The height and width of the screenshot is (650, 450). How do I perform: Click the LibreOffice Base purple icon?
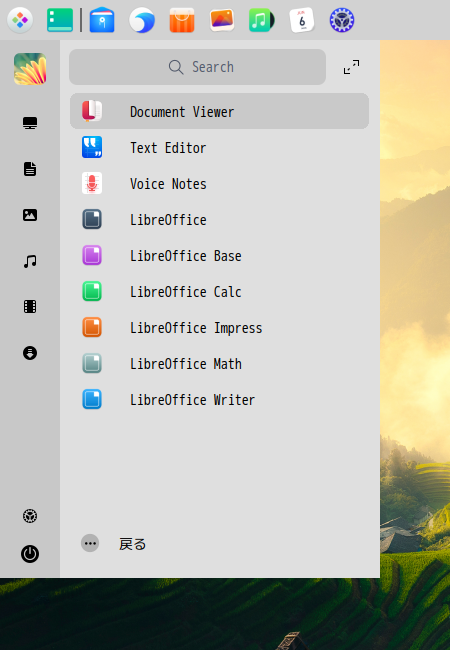92,255
